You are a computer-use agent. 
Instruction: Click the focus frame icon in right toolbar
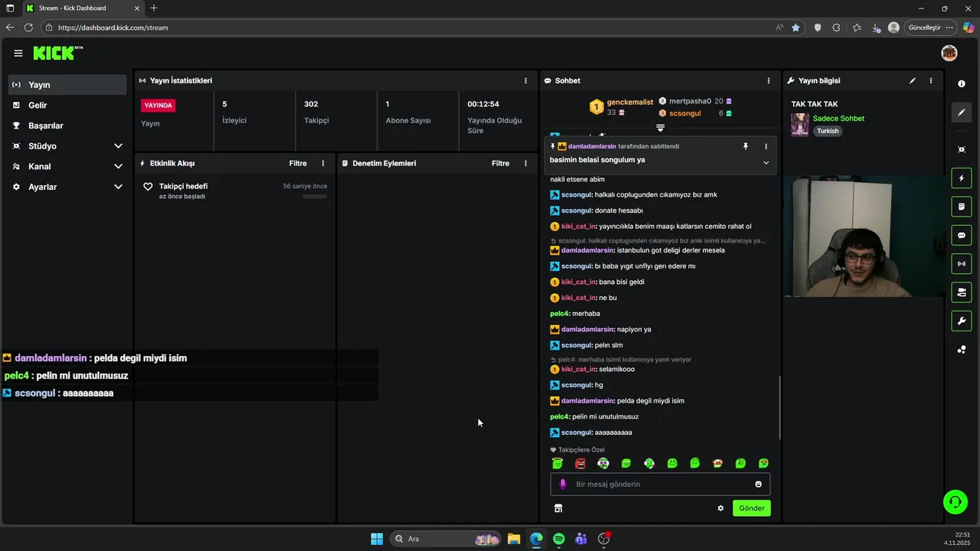pyautogui.click(x=962, y=149)
